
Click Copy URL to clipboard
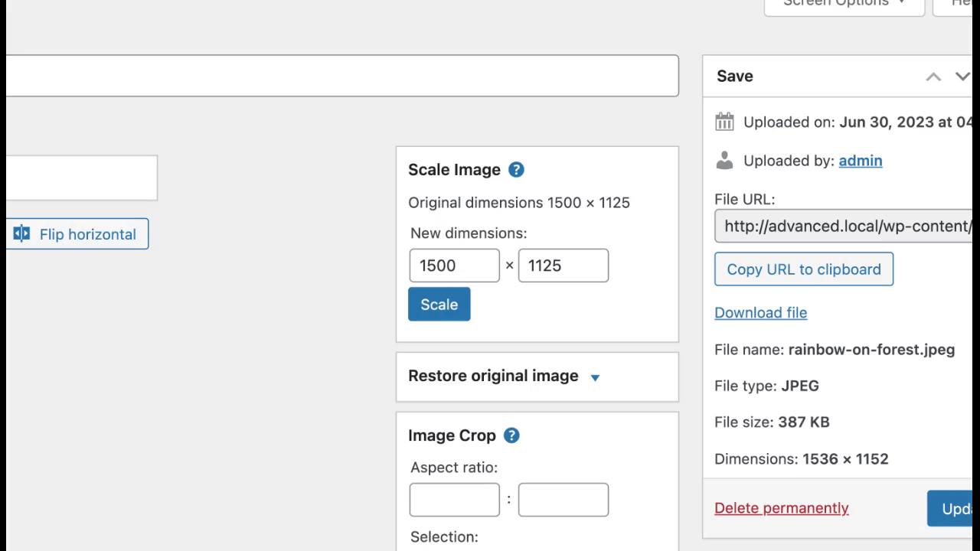[803, 269]
